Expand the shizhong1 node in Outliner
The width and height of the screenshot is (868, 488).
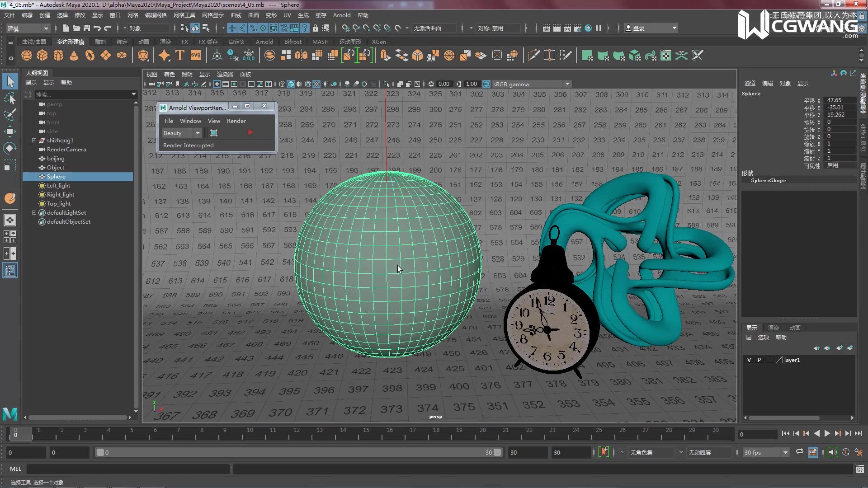(x=34, y=141)
